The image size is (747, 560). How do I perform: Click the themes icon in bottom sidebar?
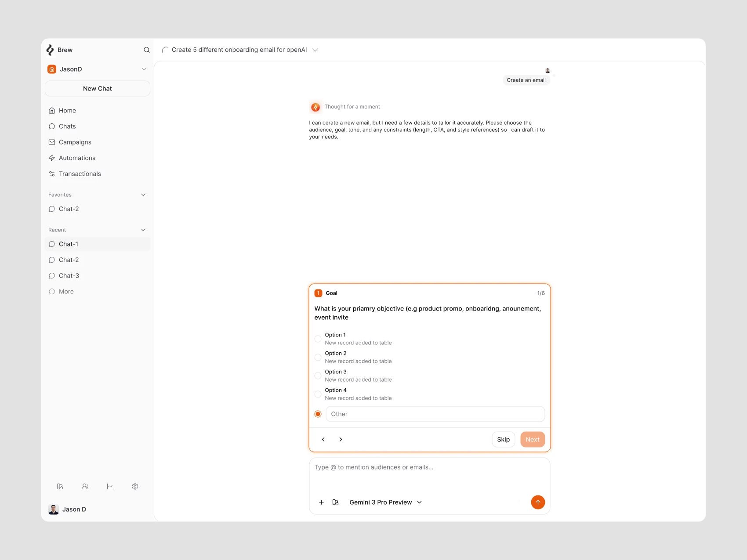pyautogui.click(x=60, y=487)
